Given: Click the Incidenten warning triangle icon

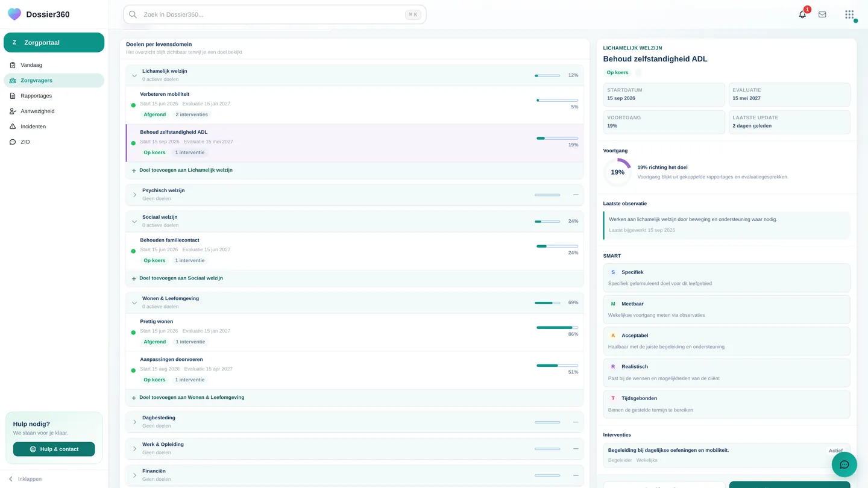Looking at the screenshot, I should [13, 127].
